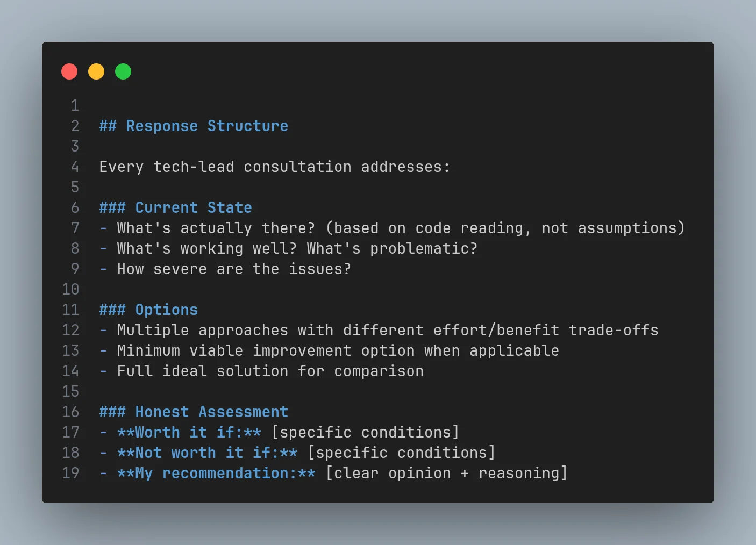Click the "### Honest Assessment" heading
Screen dimensions: 756x545
point(194,412)
